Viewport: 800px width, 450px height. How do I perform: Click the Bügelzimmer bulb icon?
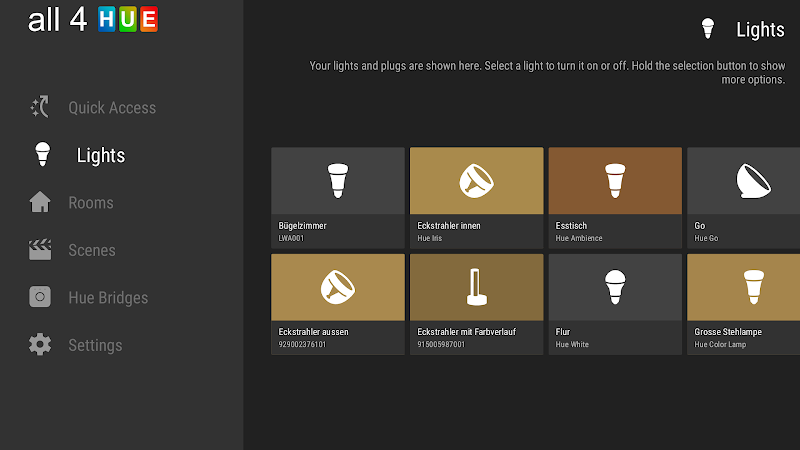pos(338,181)
